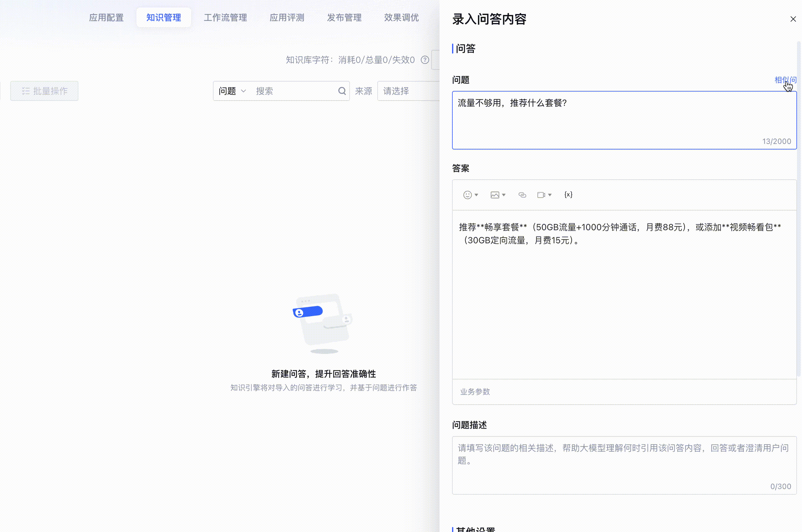Image resolution: width=802 pixels, height=532 pixels.
Task: Click the search magnifier icon
Action: tap(342, 91)
